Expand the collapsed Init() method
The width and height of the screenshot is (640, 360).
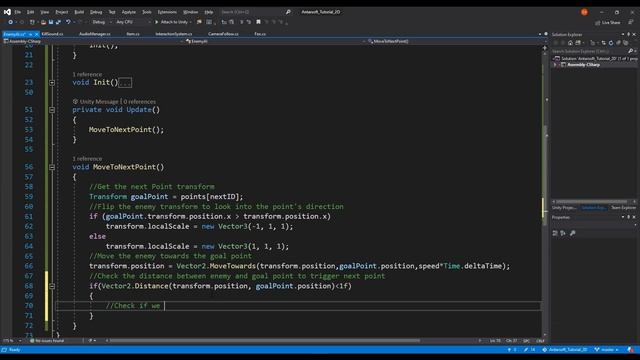tap(52, 82)
